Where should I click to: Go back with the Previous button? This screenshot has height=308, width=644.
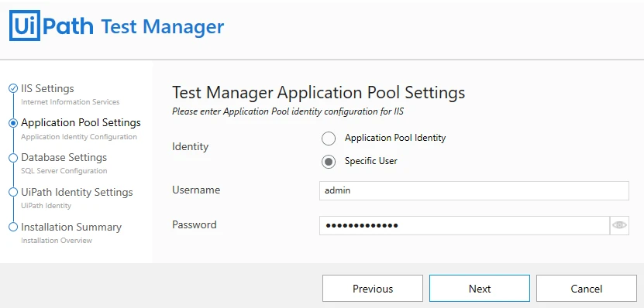click(373, 289)
